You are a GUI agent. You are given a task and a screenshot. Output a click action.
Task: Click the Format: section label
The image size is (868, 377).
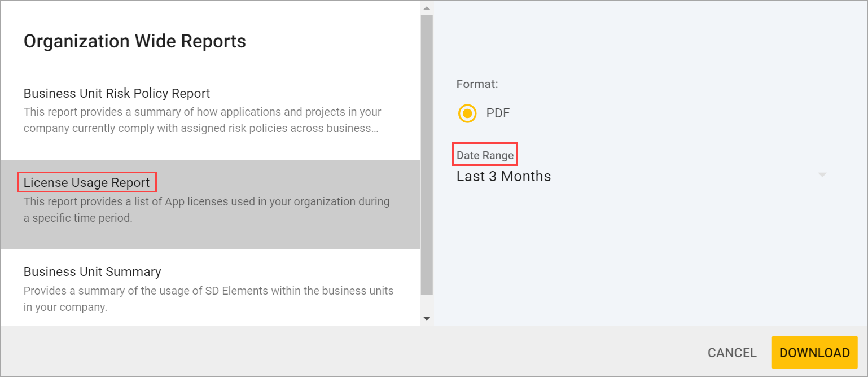[x=477, y=84]
